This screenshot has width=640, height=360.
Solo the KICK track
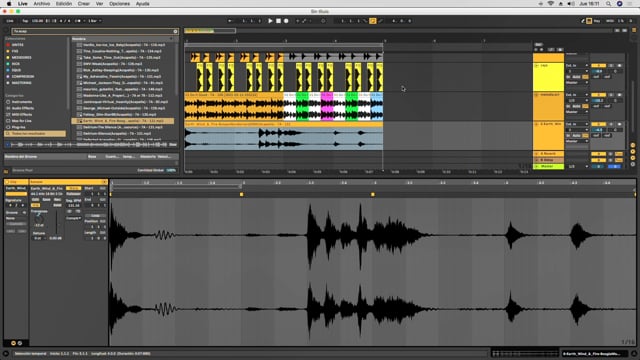[x=611, y=66]
